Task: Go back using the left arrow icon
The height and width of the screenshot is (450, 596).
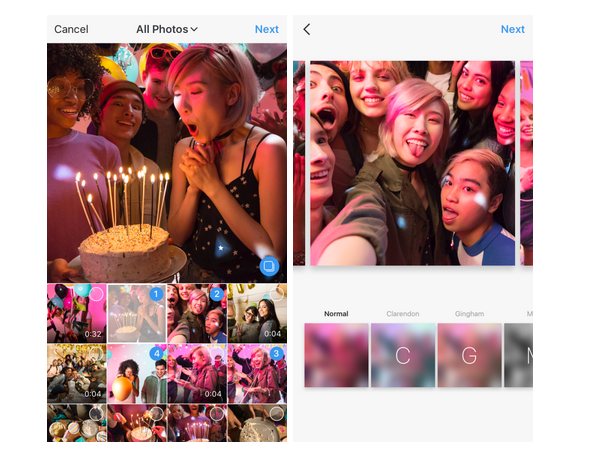Action: (x=307, y=29)
